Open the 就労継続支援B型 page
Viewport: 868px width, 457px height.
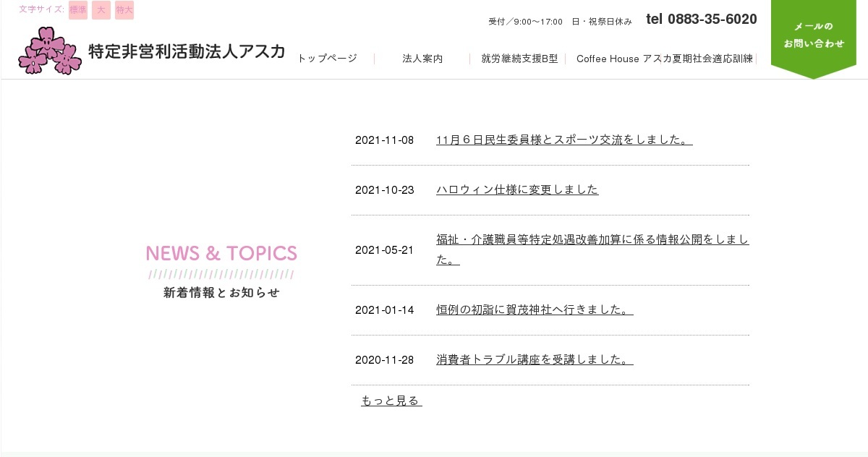[518, 59]
